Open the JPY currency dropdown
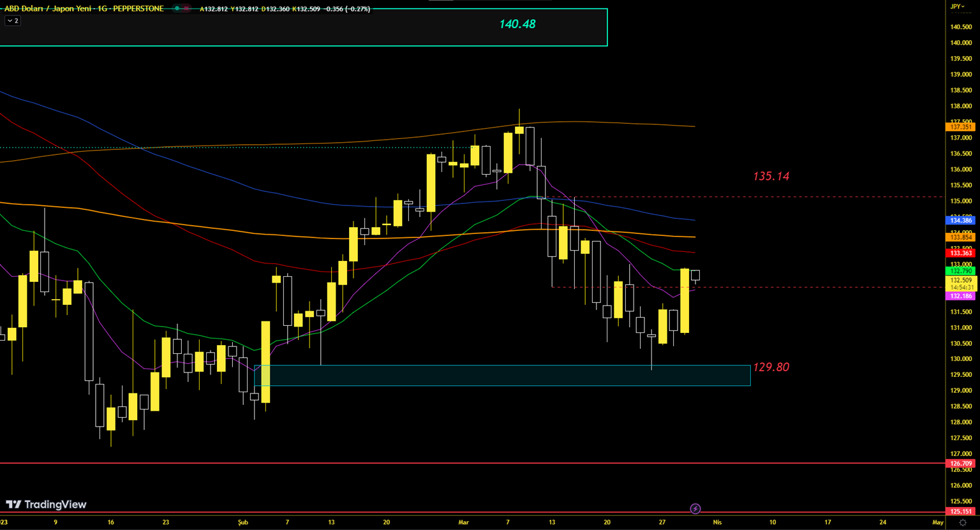Image resolution: width=980 pixels, height=530 pixels. [x=957, y=6]
